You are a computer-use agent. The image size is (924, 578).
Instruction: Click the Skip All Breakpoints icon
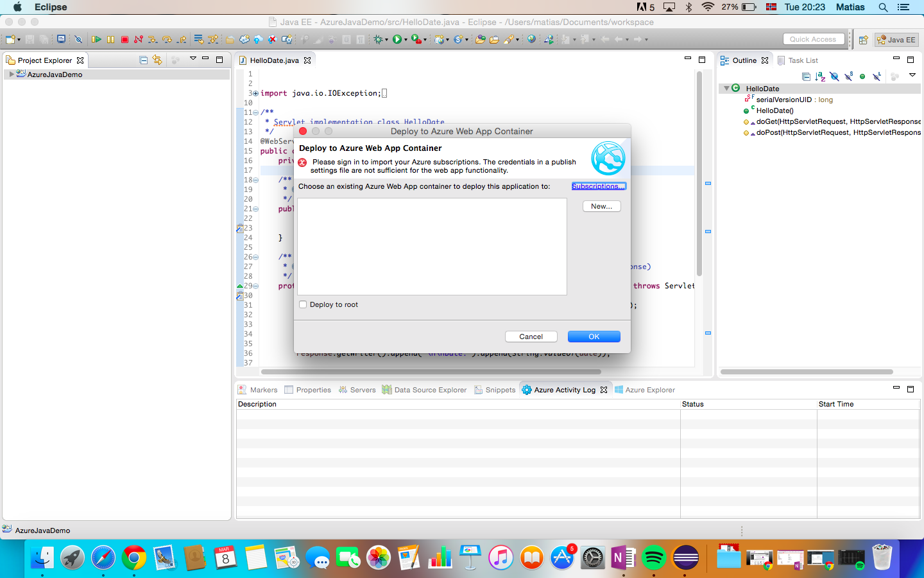pyautogui.click(x=78, y=39)
